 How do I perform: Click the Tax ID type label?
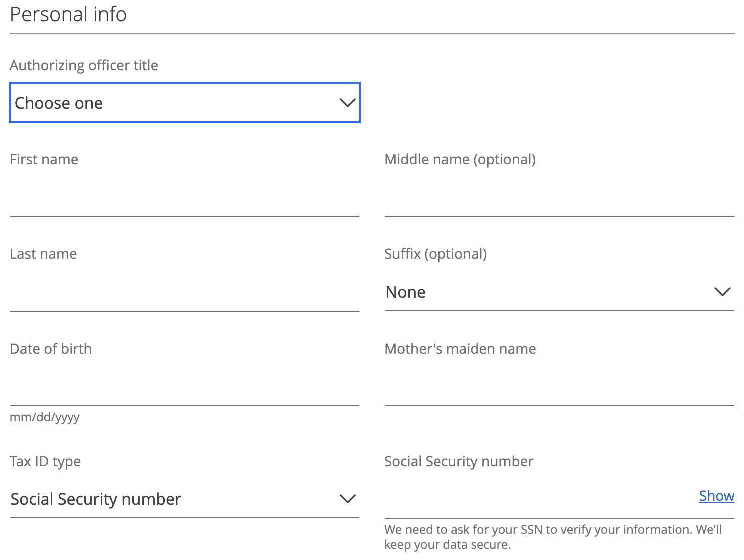45,461
